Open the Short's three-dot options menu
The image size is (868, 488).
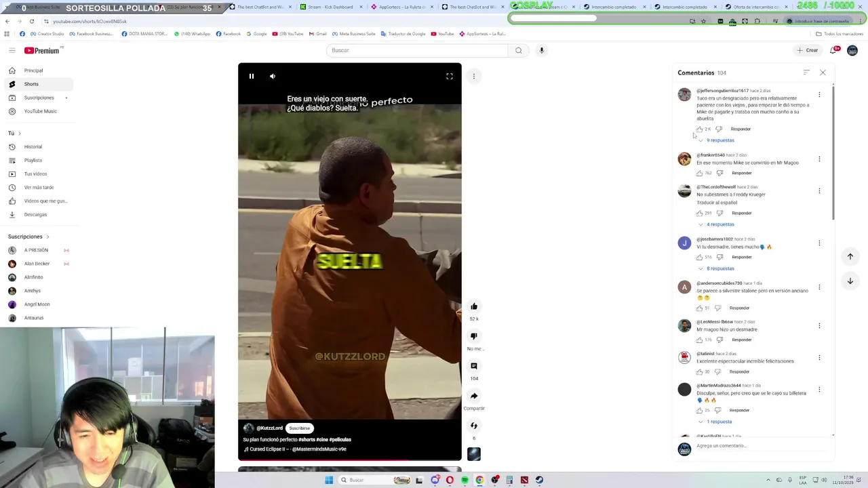pyautogui.click(x=474, y=77)
